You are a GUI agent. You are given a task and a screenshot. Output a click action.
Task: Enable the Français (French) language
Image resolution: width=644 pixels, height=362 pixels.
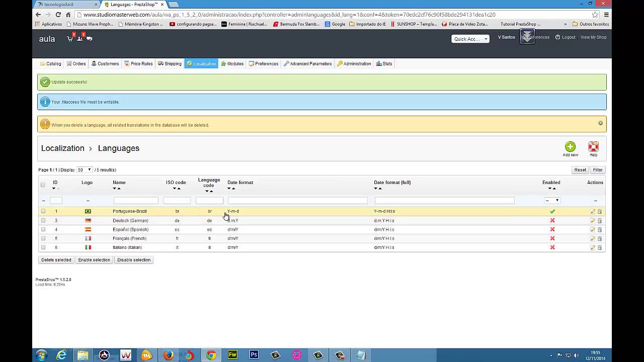click(552, 239)
